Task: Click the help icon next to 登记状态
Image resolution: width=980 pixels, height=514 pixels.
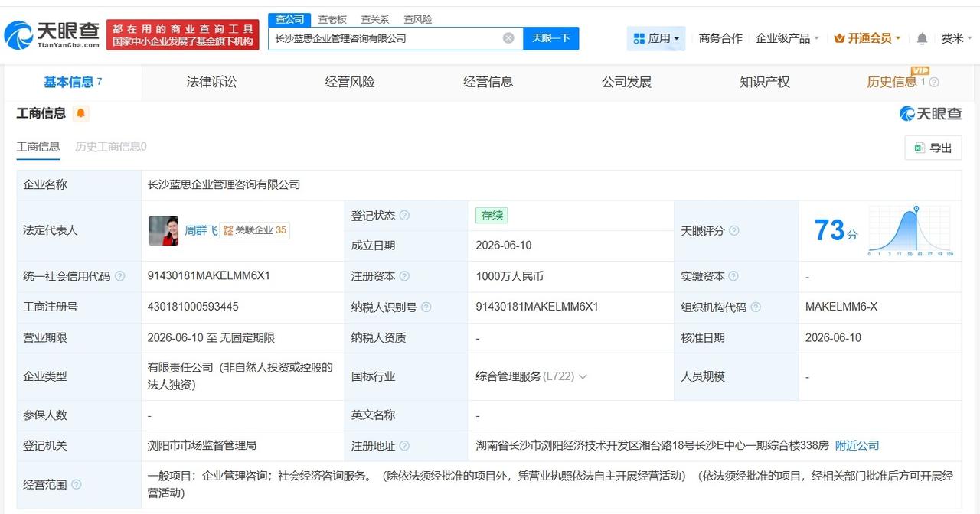Action: point(404,216)
